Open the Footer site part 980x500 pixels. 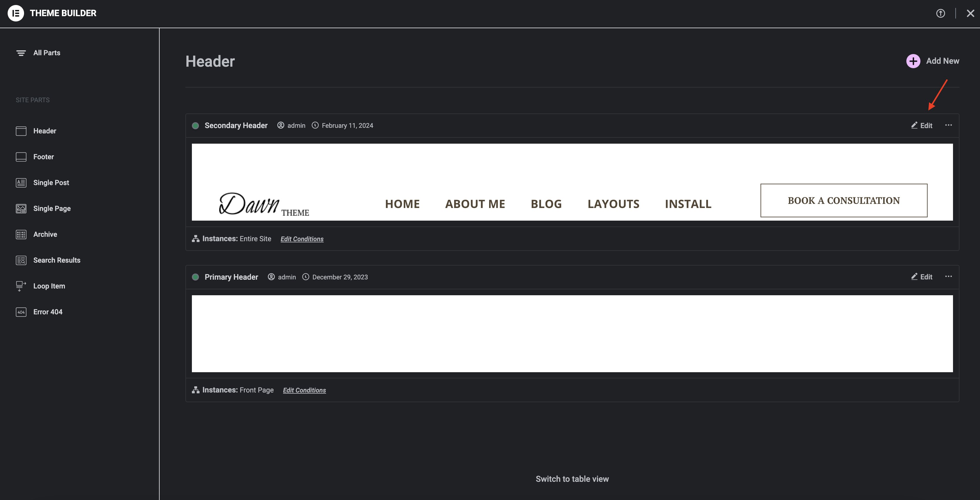point(43,157)
